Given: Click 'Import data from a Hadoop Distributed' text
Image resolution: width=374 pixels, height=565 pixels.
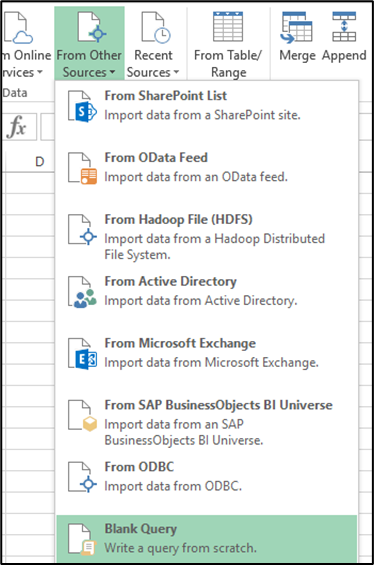Looking at the screenshot, I should [x=214, y=239].
